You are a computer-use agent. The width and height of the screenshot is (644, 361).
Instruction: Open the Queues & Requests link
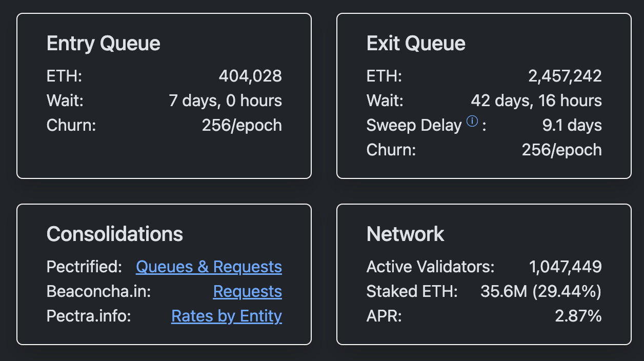click(x=209, y=267)
